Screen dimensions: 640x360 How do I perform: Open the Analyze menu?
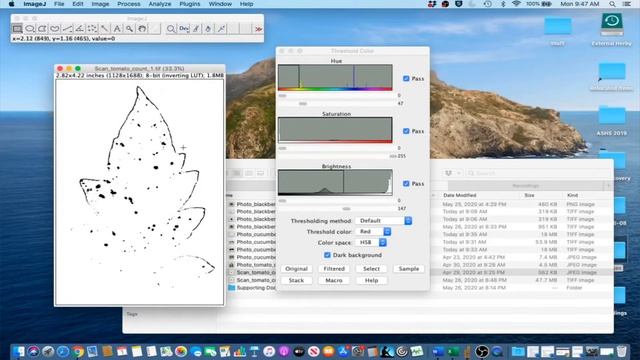click(160, 4)
